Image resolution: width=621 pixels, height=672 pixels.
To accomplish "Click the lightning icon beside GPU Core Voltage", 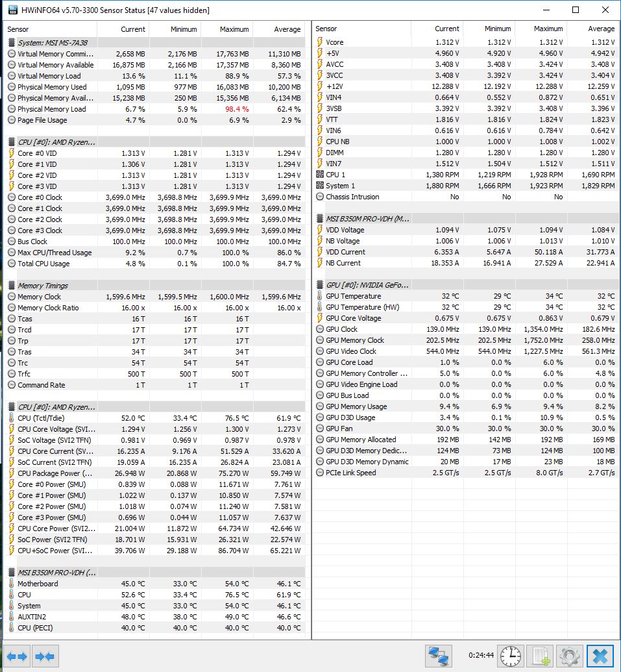I will click(319, 318).
